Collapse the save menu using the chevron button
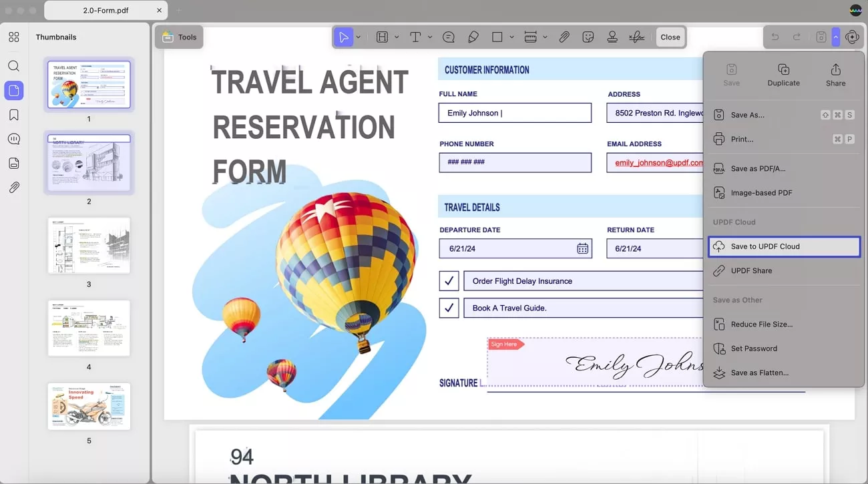The width and height of the screenshot is (868, 484). point(835,37)
